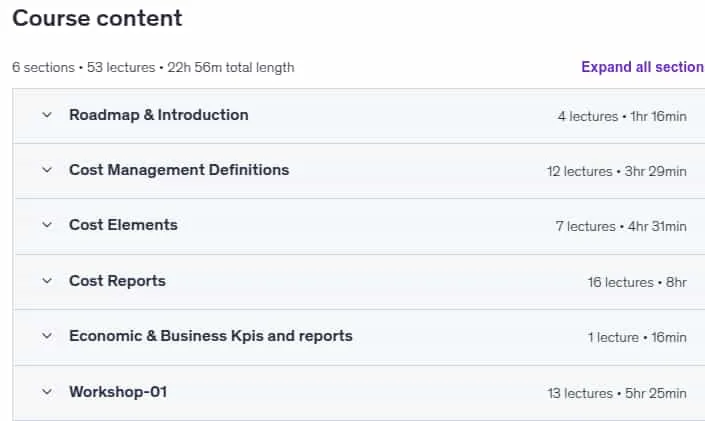Toggle the Cost Elements chevron arrow
This screenshot has width=705, height=421.
pos(47,225)
